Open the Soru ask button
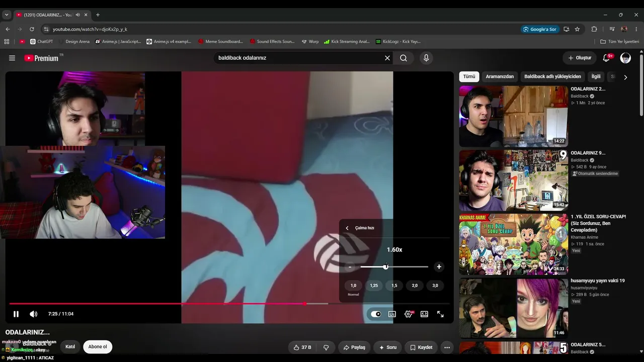This screenshot has width=644, height=362. pyautogui.click(x=387, y=347)
